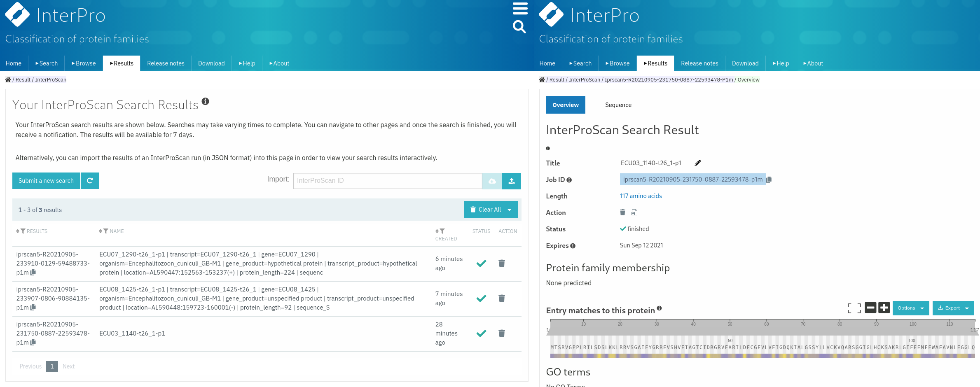Click the highlighted Job ID value text
Viewport: 980px width, 387px height.
click(x=693, y=180)
